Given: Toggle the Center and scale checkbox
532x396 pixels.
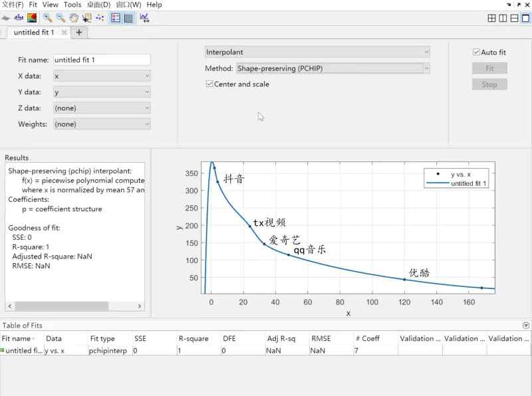Looking at the screenshot, I should [209, 84].
